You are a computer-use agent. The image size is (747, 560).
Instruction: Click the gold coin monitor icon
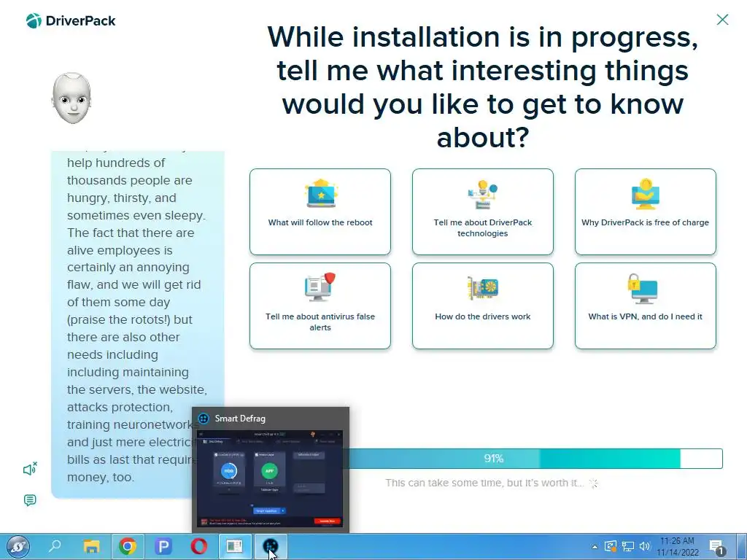click(646, 194)
